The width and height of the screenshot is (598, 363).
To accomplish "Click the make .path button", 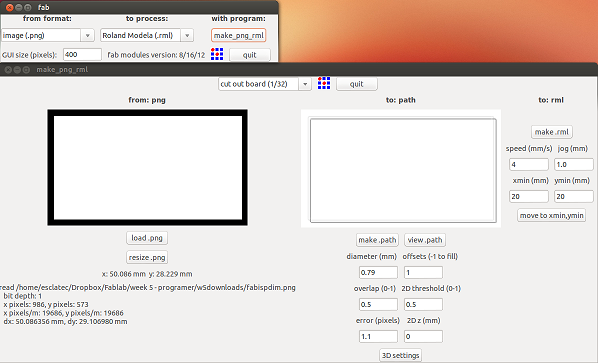I will 377,240.
